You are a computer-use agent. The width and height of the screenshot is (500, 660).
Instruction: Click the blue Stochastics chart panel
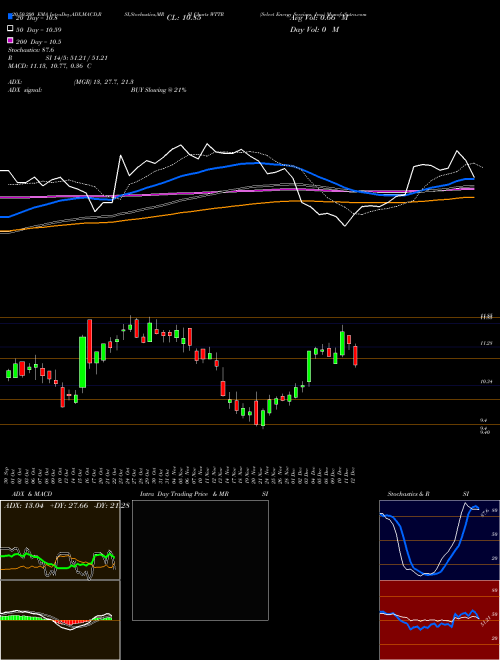point(439,540)
